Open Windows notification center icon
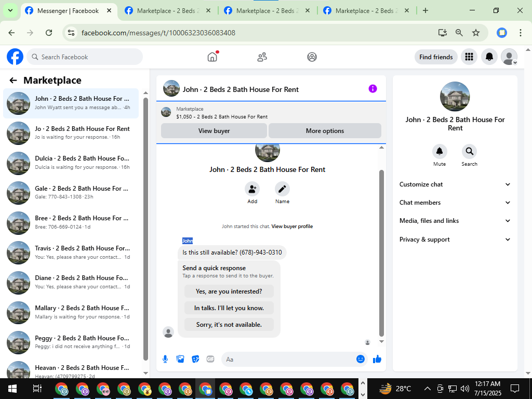Screen dimensions: 532x399 point(515,389)
